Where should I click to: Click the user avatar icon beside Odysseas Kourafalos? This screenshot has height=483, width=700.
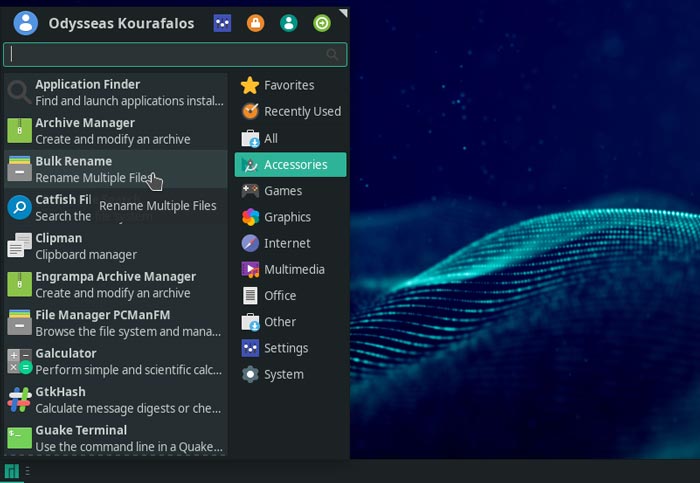tap(25, 23)
